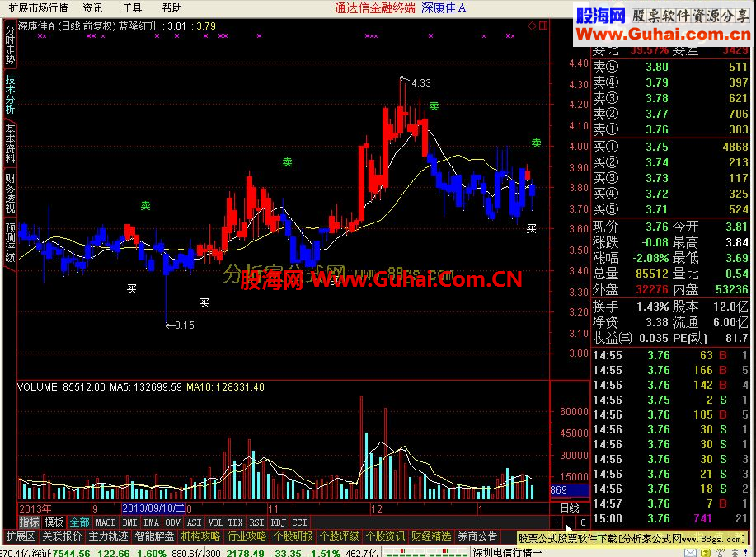Select the CCI indicator

pos(299,522)
